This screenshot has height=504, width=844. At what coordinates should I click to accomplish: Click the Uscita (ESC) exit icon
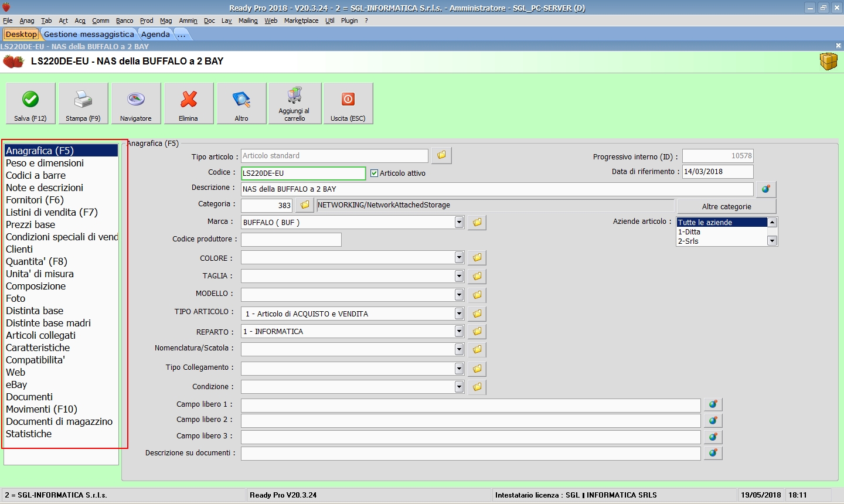click(348, 100)
